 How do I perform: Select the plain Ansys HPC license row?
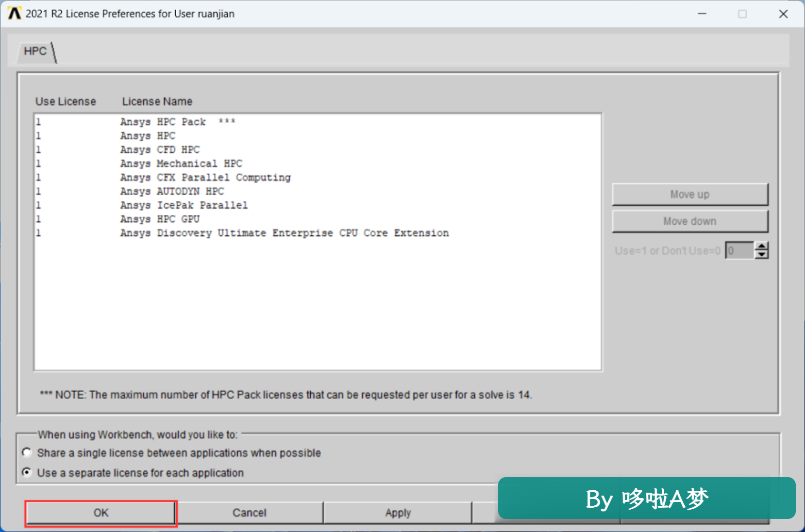click(318, 136)
